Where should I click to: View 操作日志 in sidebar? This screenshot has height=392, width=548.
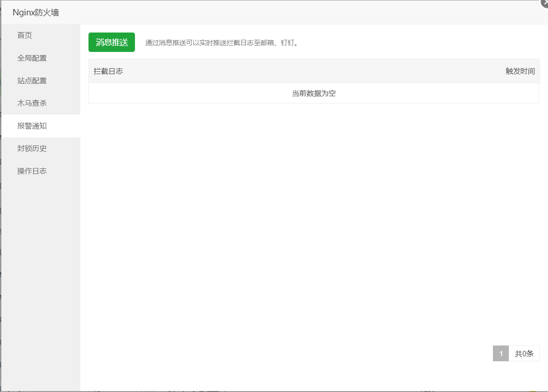click(41, 171)
